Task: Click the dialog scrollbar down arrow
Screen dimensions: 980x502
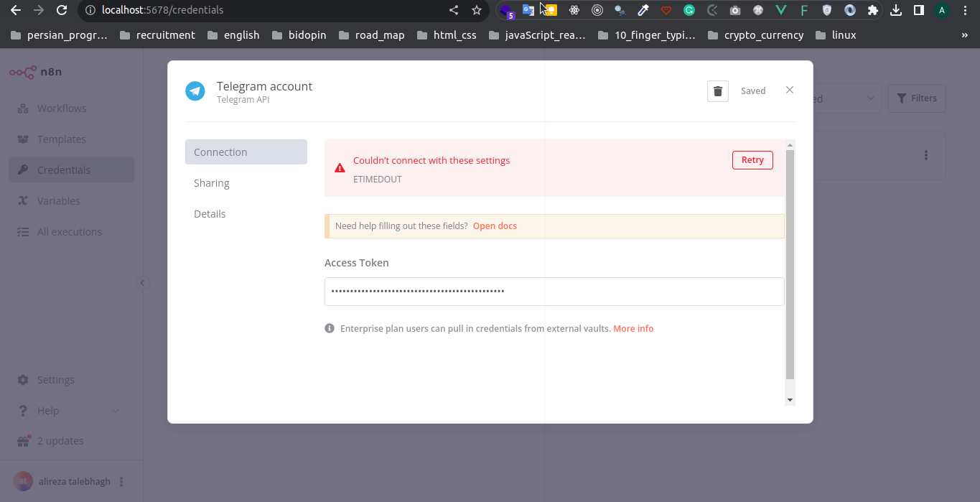Action: click(790, 399)
